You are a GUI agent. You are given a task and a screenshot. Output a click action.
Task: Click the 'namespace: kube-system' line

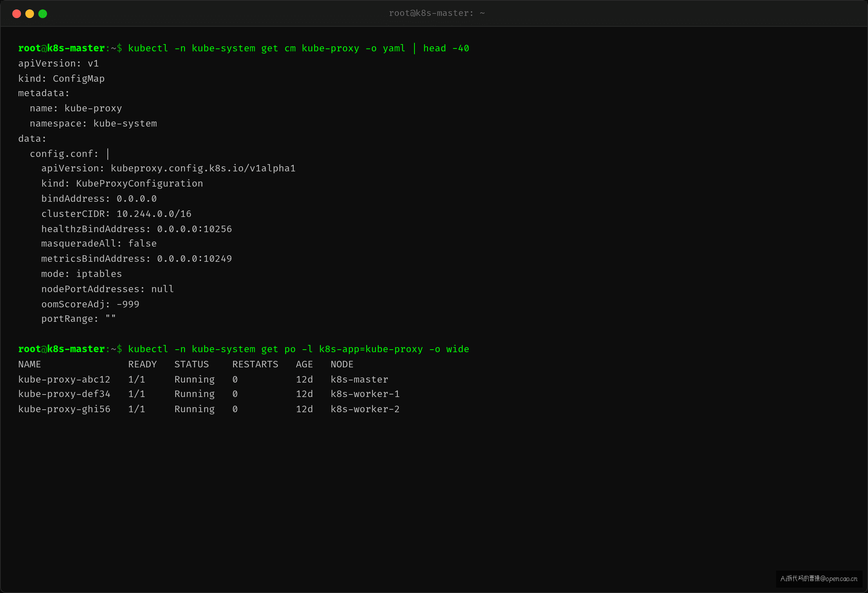pyautogui.click(x=93, y=124)
